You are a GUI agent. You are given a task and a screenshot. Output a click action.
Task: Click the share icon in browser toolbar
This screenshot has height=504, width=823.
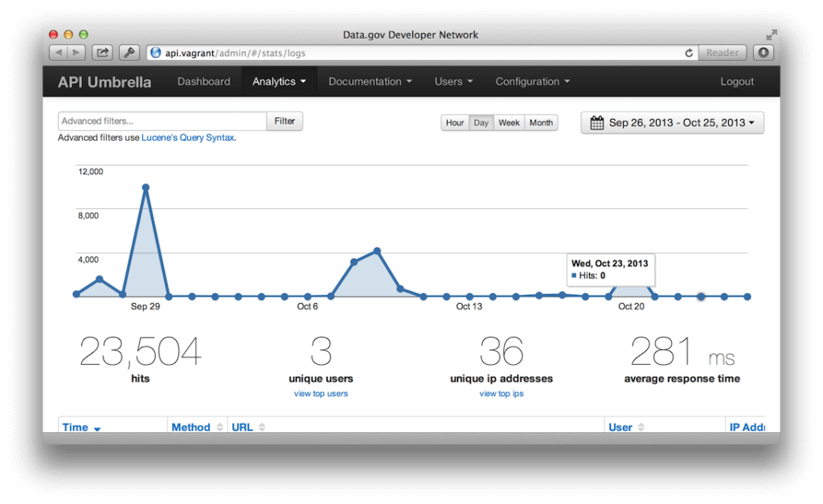[102, 51]
